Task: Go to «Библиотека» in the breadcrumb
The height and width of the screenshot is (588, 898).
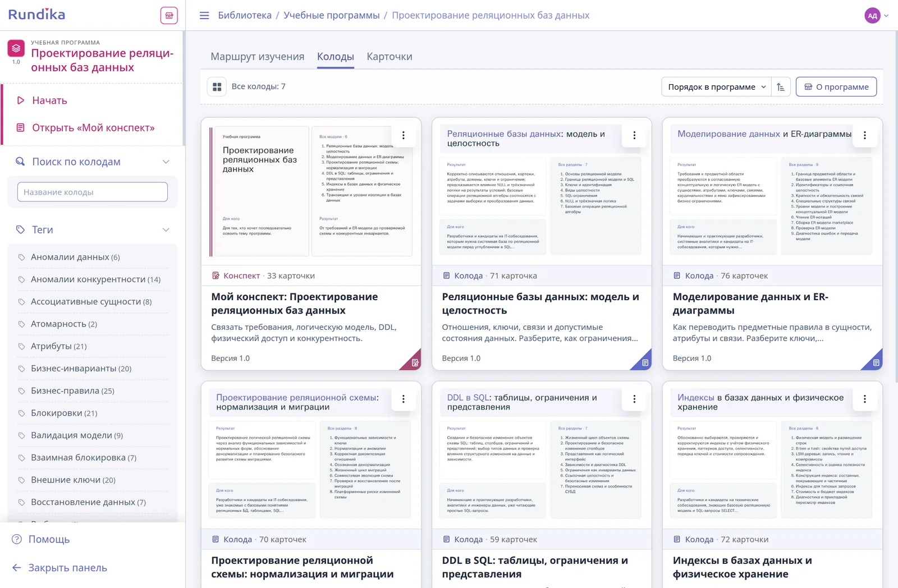Action: coord(245,15)
